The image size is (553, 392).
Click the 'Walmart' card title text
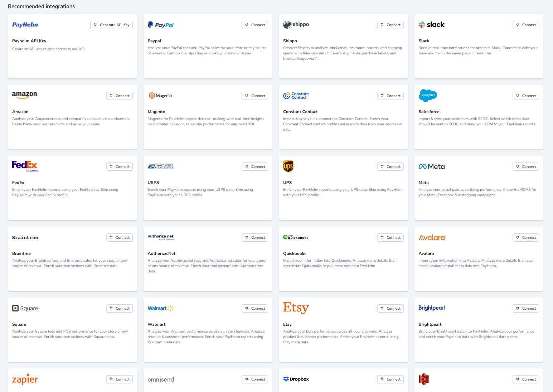[156, 324]
